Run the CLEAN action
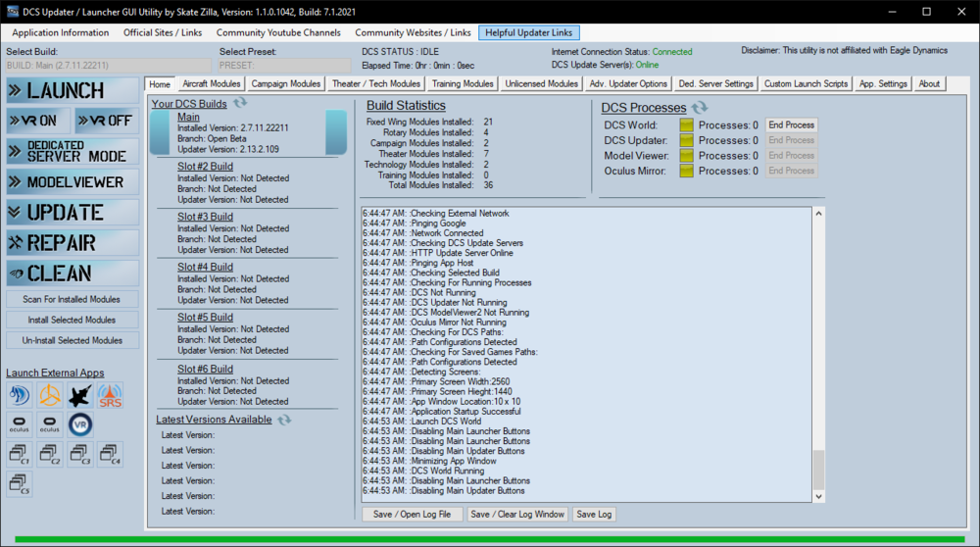 click(x=73, y=273)
